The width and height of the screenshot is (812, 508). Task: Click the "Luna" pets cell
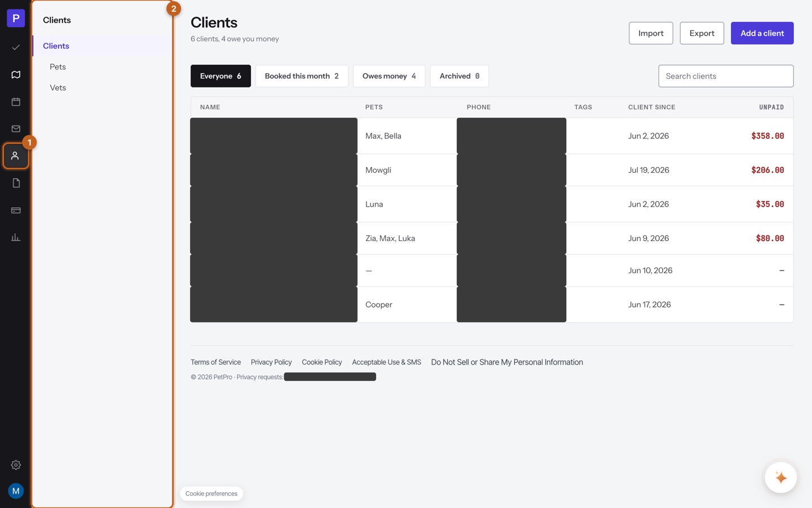tap(374, 204)
